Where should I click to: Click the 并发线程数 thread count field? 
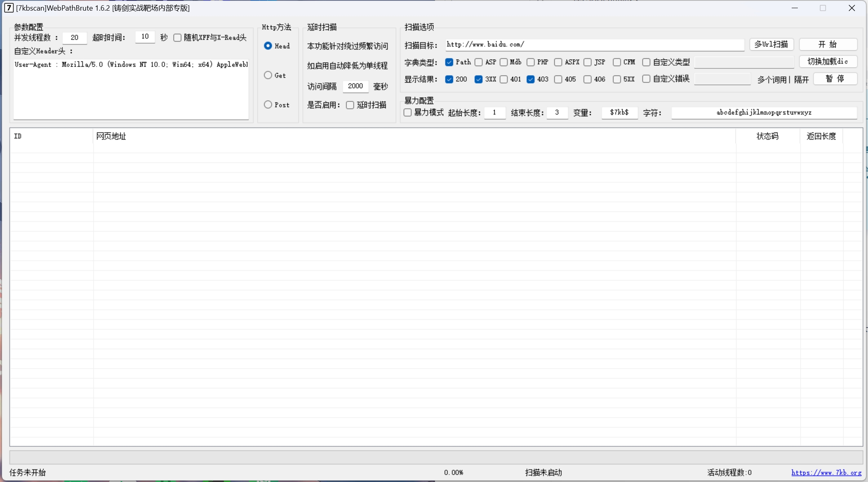pyautogui.click(x=75, y=38)
